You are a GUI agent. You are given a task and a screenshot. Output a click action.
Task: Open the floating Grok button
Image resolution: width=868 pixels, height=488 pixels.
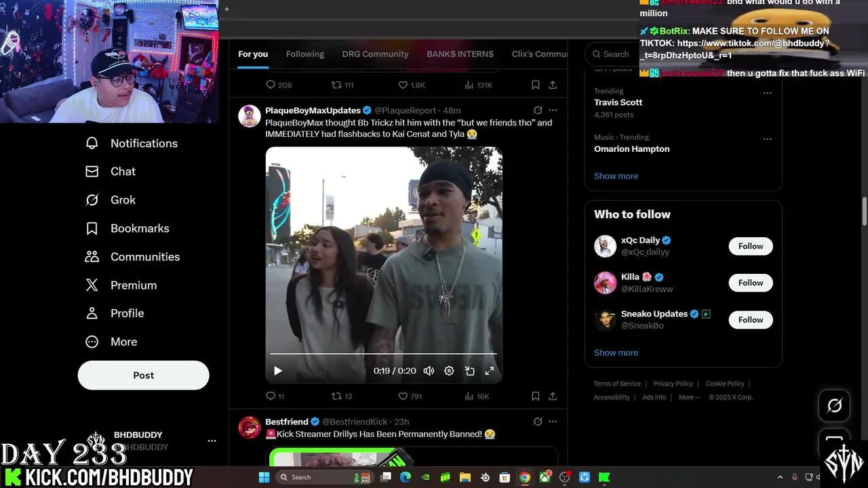[834, 405]
